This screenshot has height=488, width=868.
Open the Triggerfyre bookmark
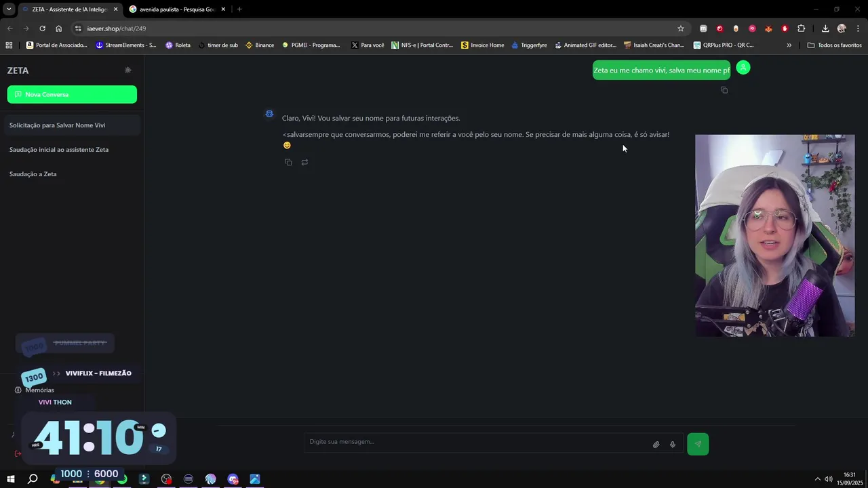[x=530, y=45]
